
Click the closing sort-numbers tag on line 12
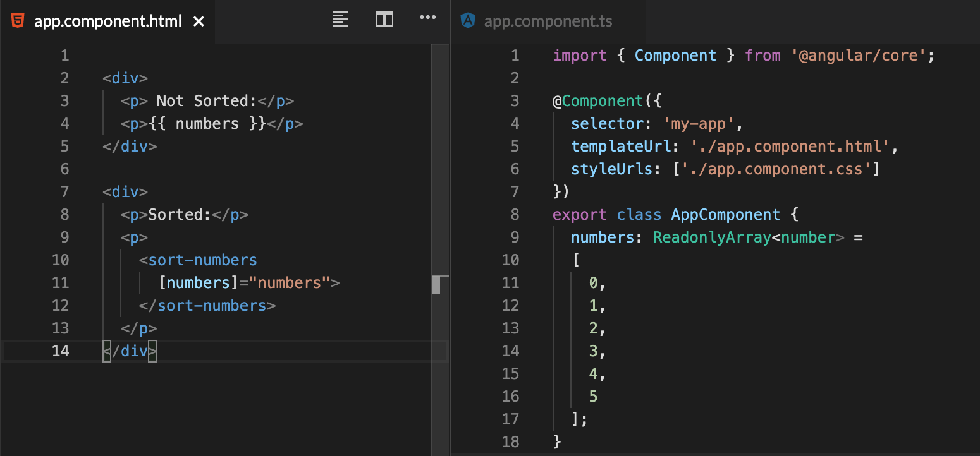[207, 306]
